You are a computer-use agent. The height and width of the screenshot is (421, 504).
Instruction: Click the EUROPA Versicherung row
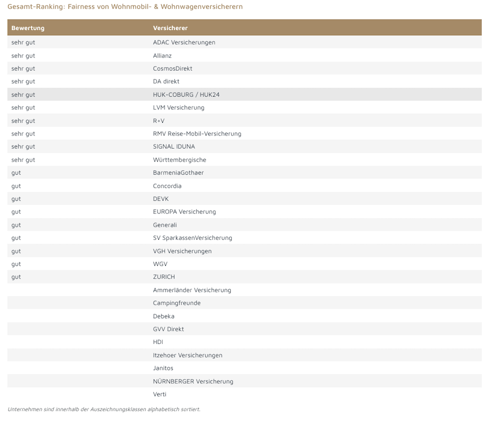point(184,212)
